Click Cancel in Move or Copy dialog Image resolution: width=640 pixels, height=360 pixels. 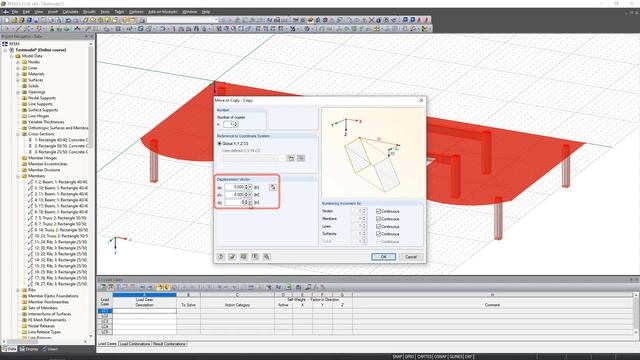click(x=411, y=257)
